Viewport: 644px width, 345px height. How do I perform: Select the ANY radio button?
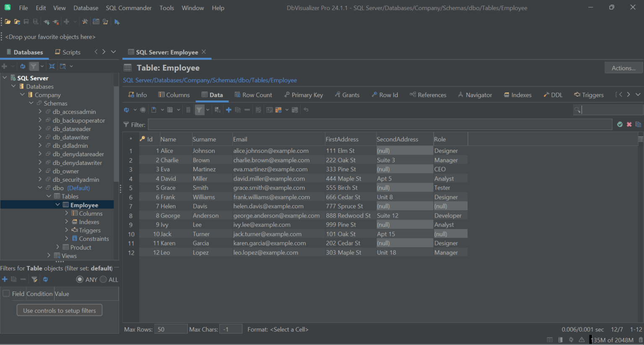pyautogui.click(x=80, y=279)
